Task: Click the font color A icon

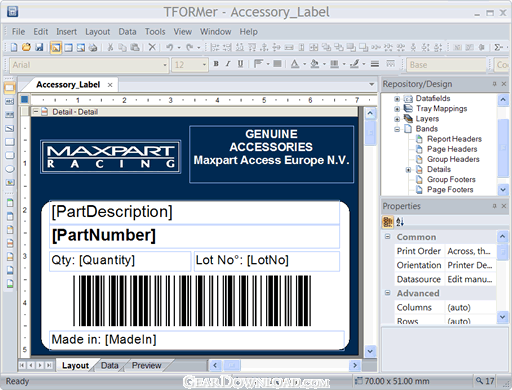Action: pos(295,64)
